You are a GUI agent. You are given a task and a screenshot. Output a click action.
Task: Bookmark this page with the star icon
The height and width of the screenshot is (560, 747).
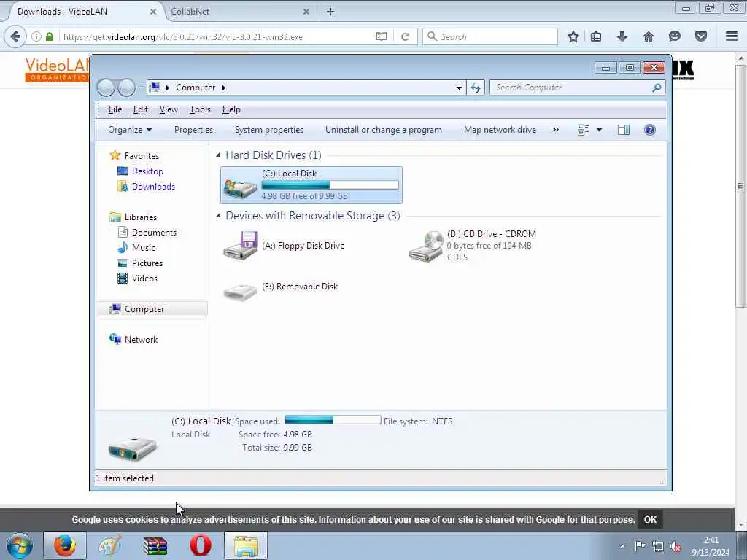click(573, 36)
